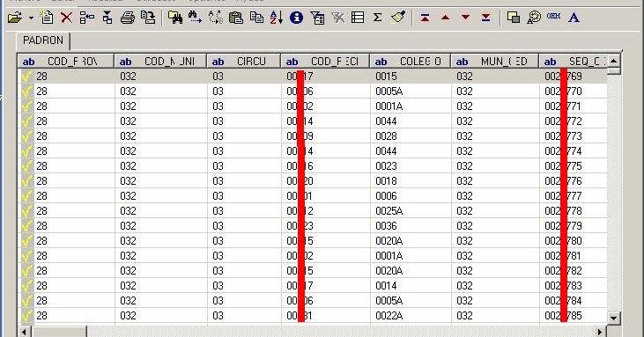Open font settings with the A icon
The width and height of the screenshot is (644, 337).
tap(574, 18)
